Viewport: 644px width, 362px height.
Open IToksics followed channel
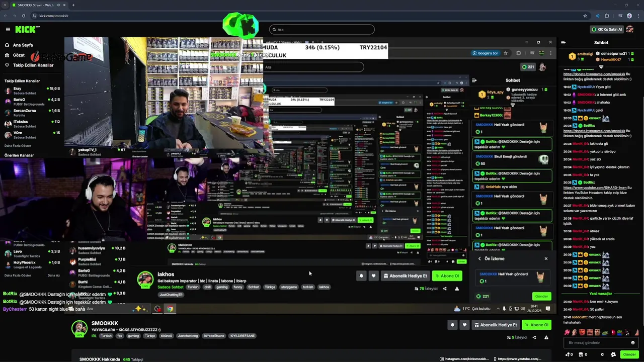click(32, 124)
